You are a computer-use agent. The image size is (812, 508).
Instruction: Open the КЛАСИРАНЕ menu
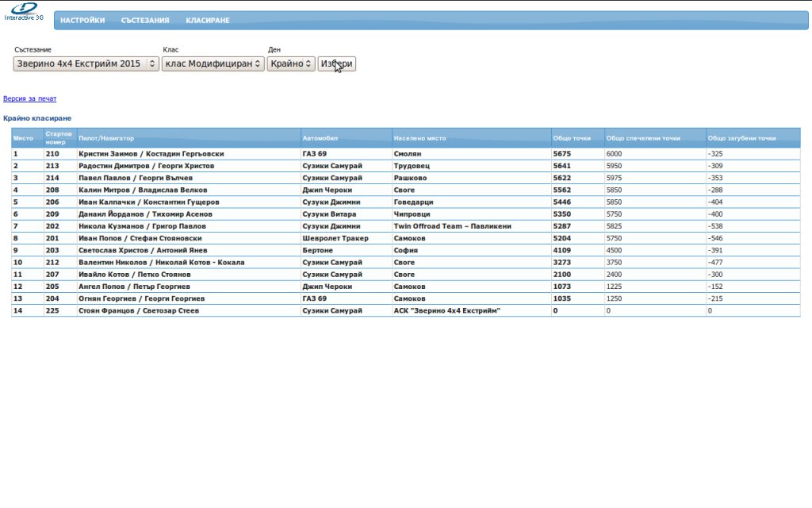(208, 20)
